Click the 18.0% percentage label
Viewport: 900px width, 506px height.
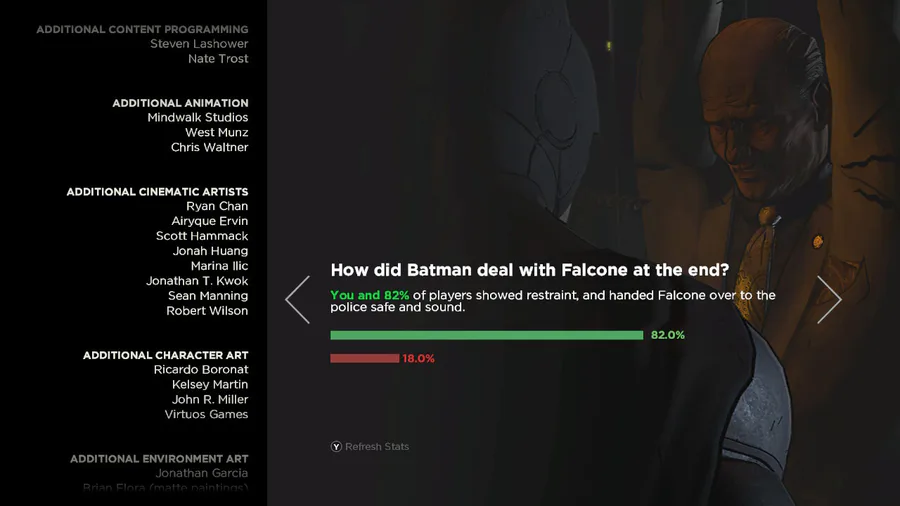pos(419,358)
